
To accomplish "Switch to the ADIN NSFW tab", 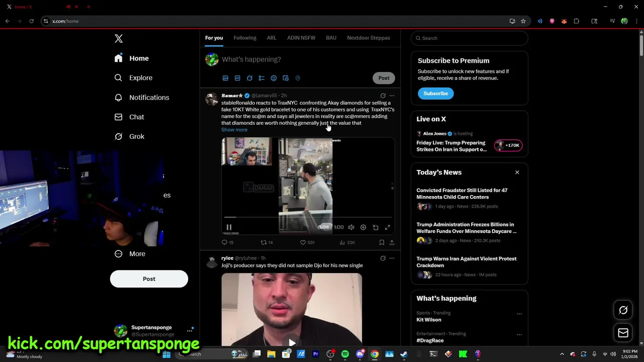I will [x=301, y=38].
